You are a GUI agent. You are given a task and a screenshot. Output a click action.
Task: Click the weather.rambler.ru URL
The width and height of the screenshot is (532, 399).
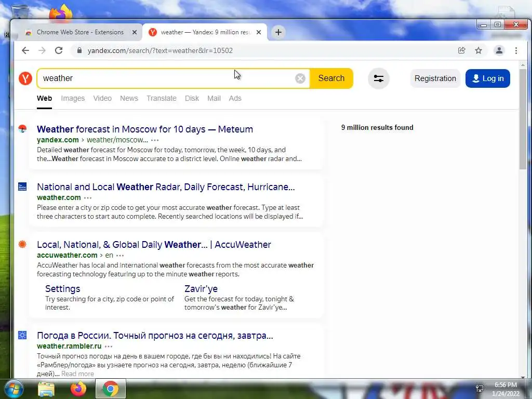[69, 346]
